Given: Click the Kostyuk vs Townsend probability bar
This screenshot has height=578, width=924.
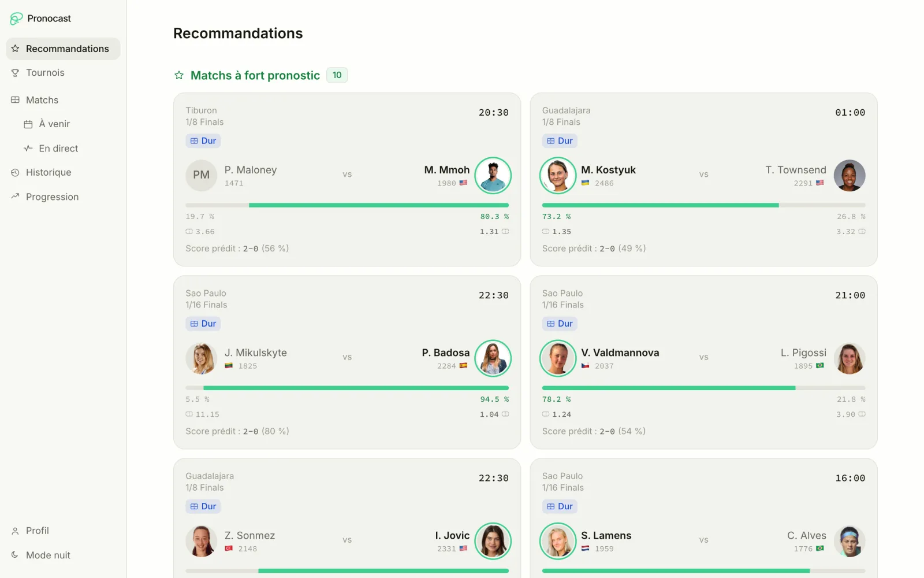Looking at the screenshot, I should (x=703, y=205).
